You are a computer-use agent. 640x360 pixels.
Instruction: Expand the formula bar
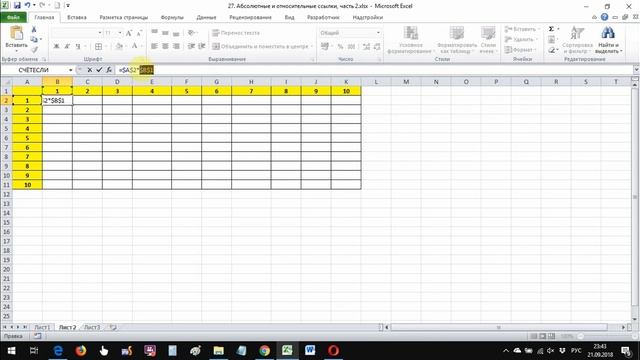tap(636, 70)
